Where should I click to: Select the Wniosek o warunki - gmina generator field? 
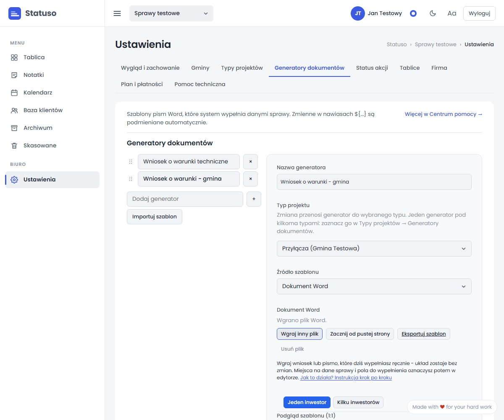pos(189,179)
